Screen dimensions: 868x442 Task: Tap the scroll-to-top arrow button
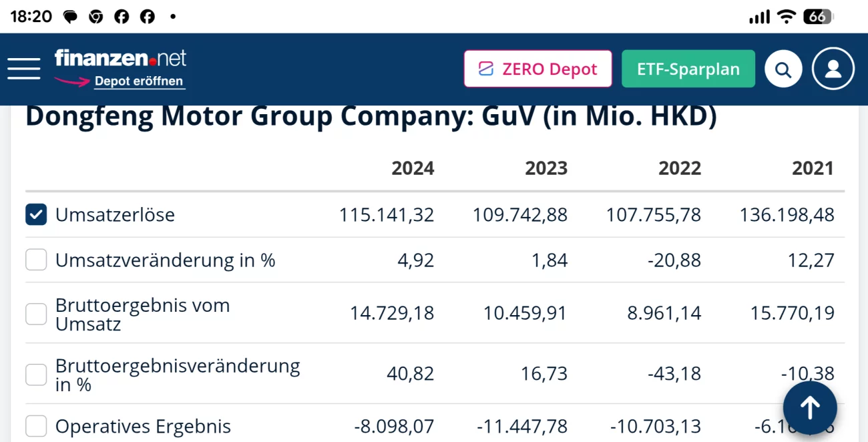point(810,407)
